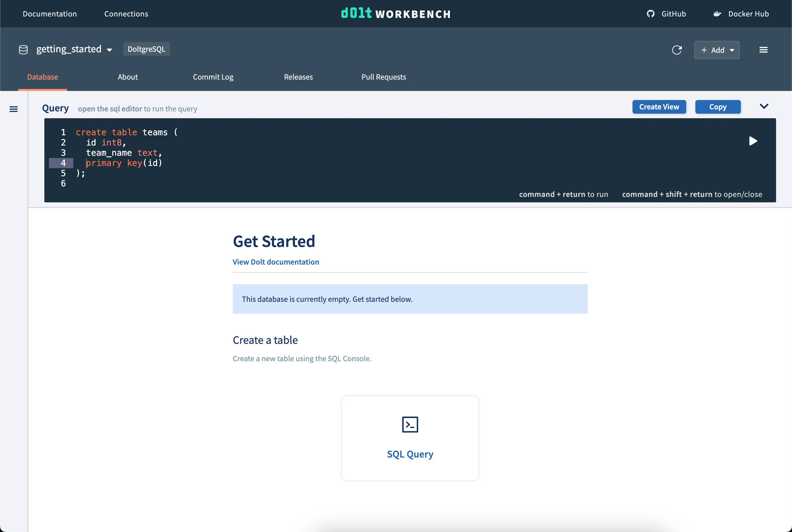Open the Pull Requests tab
The image size is (792, 532).
coord(383,77)
